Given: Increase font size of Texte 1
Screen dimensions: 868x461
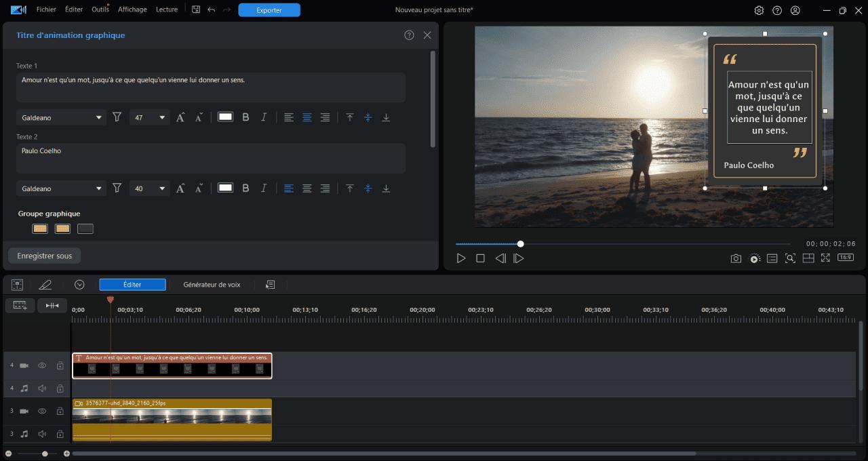Looking at the screenshot, I should (180, 117).
